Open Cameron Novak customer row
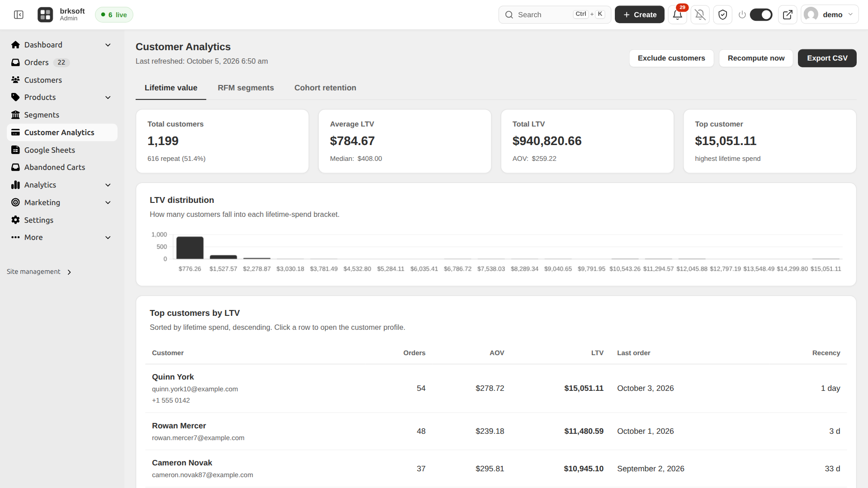This screenshot has width=868, height=488. [496, 469]
